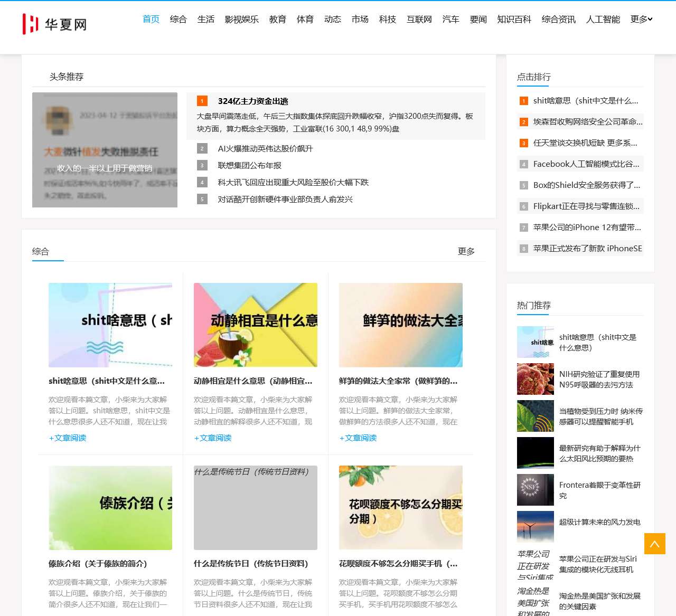This screenshot has width=676, height=616.
Task: Click the shit啥意思 thumbnail in 热门推荐
Action: pos(536,342)
